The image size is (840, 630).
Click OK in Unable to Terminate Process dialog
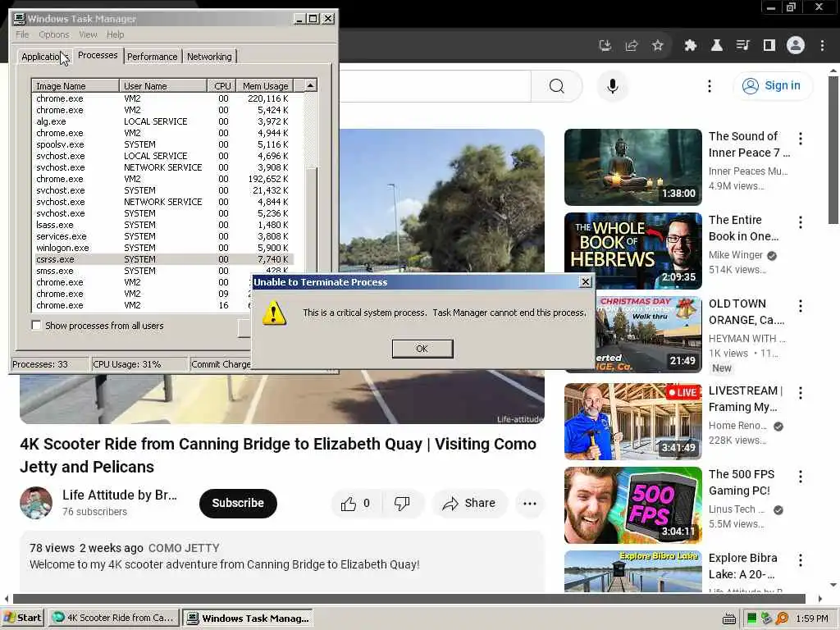pyautogui.click(x=422, y=349)
